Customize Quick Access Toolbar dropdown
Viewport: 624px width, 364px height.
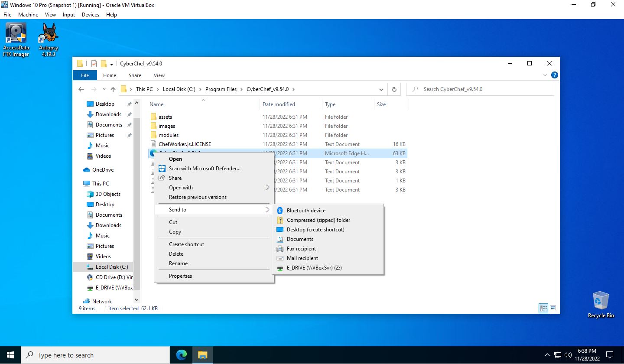click(111, 64)
